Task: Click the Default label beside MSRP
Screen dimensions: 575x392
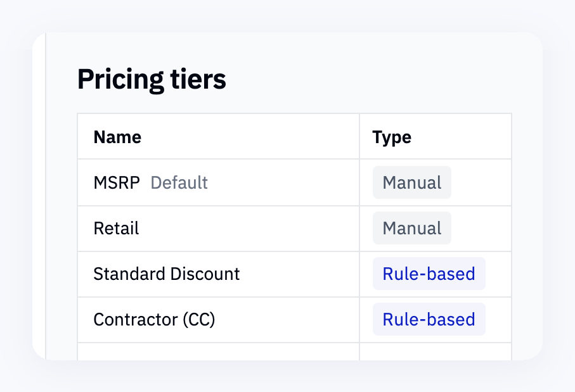Action: coord(179,182)
